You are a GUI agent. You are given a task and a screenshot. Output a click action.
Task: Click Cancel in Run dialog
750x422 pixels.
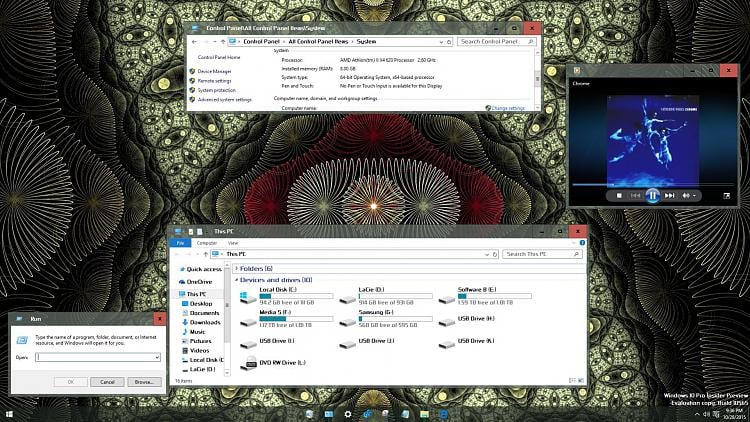click(x=107, y=382)
